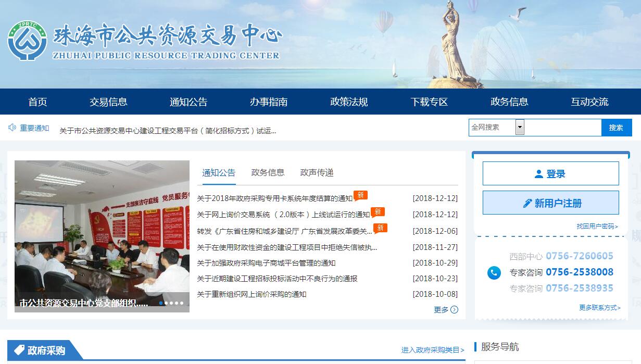Open the 政策法规 navigation menu
641x364 pixels.
tap(349, 102)
